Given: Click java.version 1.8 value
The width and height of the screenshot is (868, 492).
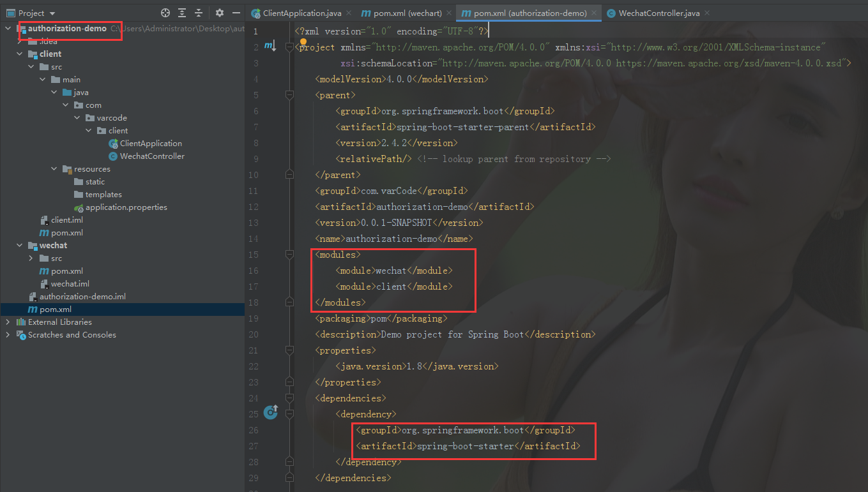Looking at the screenshot, I should point(415,366).
